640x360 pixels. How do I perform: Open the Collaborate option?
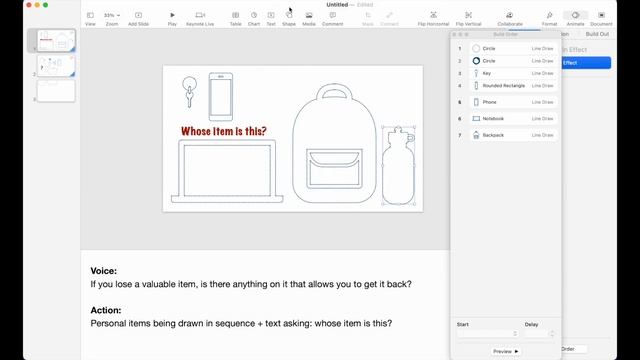[x=510, y=19]
